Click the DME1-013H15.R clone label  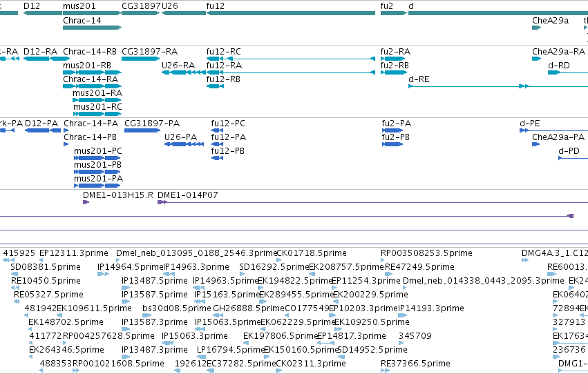coord(118,195)
